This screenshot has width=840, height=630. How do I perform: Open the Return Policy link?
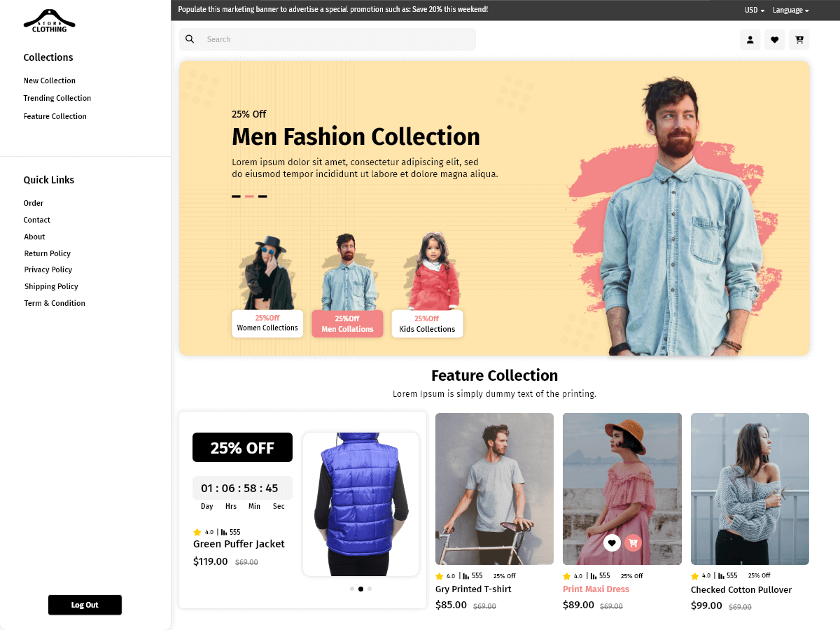click(x=47, y=253)
